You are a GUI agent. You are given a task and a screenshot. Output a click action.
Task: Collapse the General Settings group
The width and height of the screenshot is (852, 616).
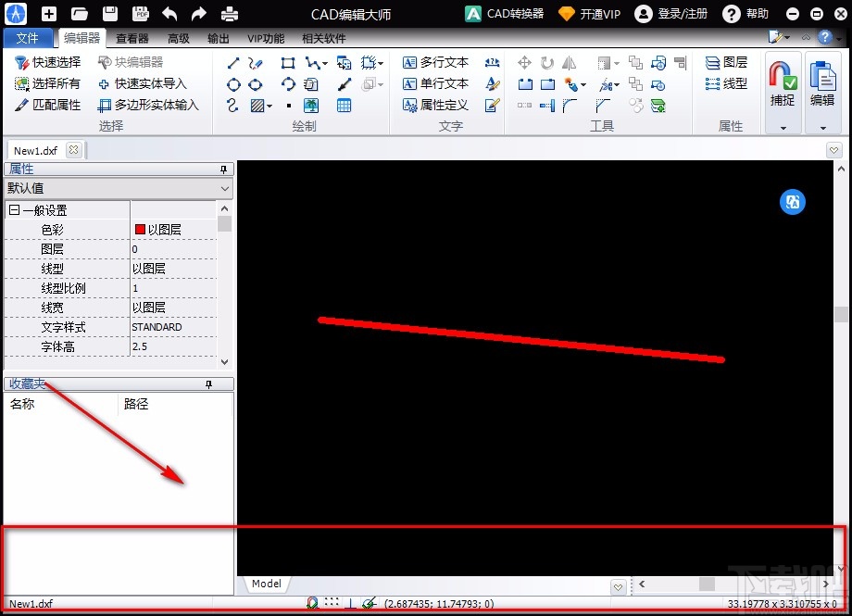click(x=14, y=210)
